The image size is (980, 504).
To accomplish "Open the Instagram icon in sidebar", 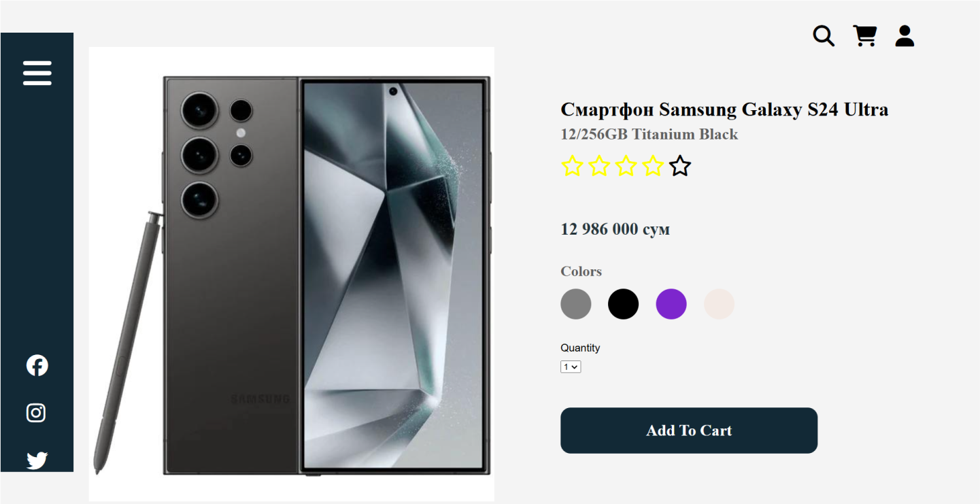I will (x=36, y=413).
